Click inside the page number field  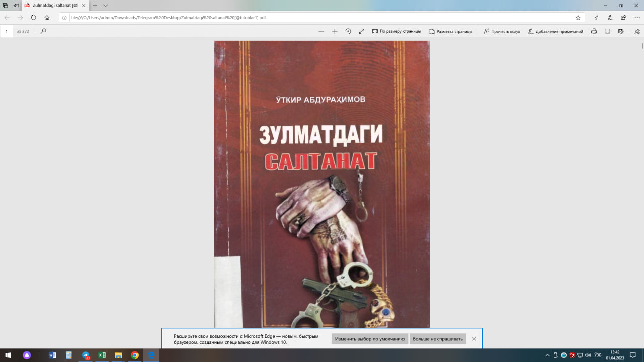click(6, 31)
